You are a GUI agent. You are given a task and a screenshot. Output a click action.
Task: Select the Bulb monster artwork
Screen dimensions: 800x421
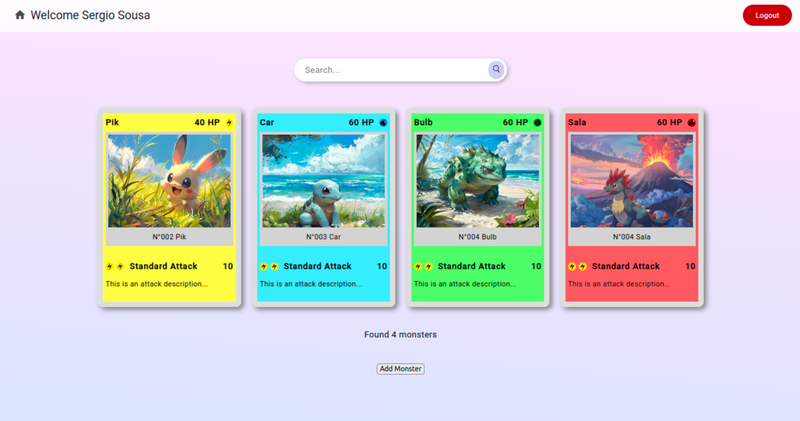pos(477,181)
